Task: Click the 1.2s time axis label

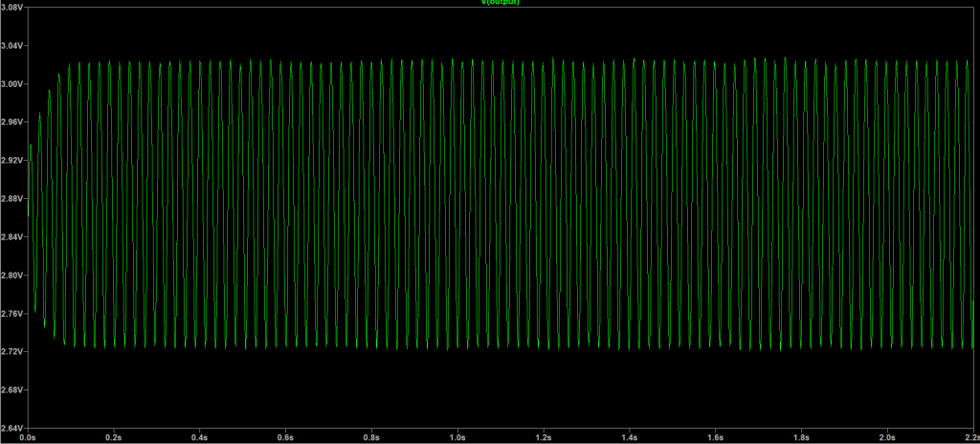Action: point(545,437)
